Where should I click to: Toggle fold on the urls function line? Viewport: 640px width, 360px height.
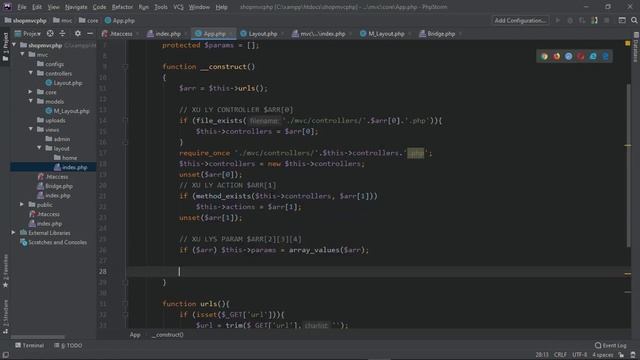(125, 304)
